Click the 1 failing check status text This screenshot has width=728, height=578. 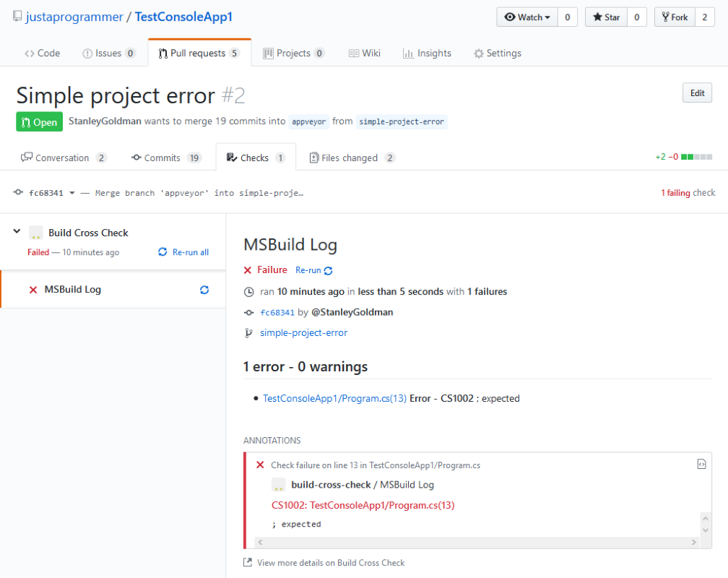pos(688,192)
